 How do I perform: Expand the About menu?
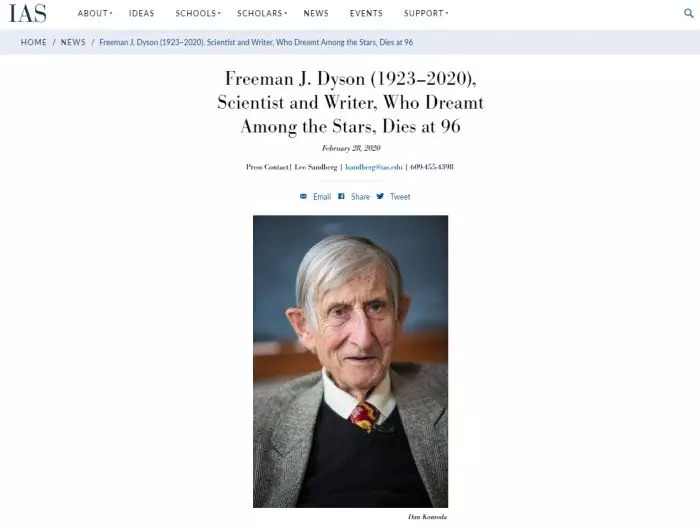(95, 13)
